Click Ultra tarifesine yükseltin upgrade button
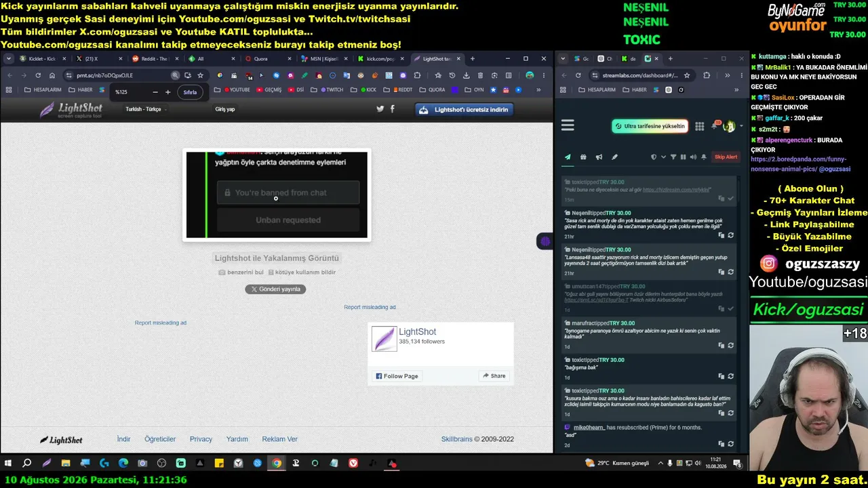This screenshot has width=868, height=488. (x=650, y=126)
